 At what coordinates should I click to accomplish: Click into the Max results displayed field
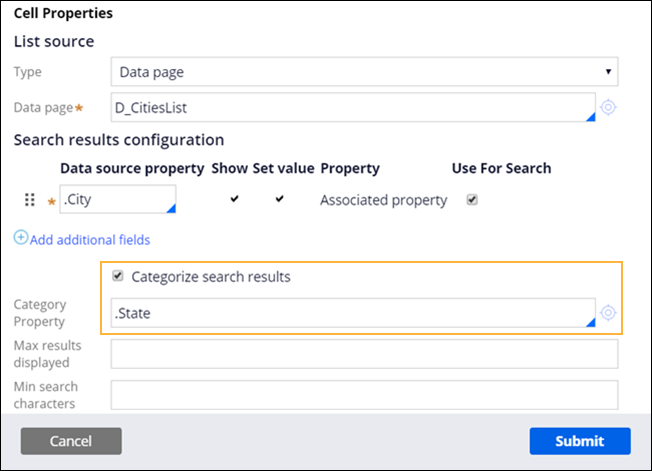coord(364,353)
